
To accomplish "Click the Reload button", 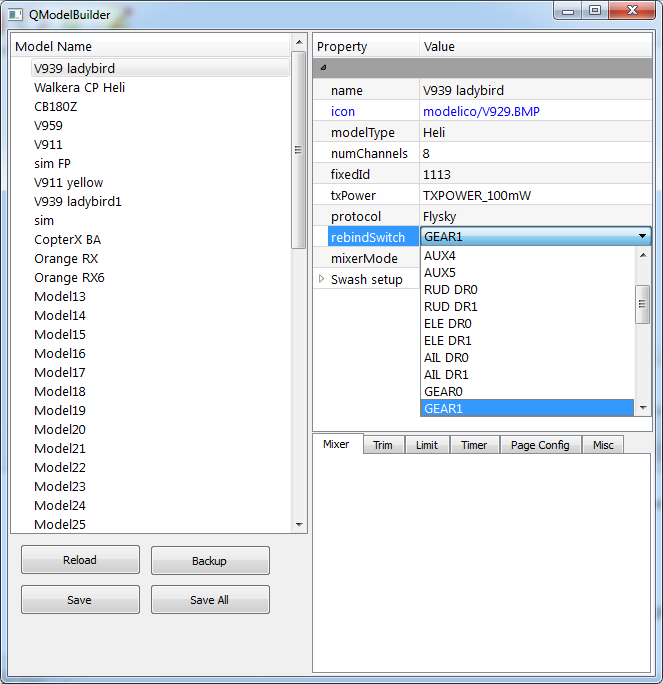I will [80, 560].
